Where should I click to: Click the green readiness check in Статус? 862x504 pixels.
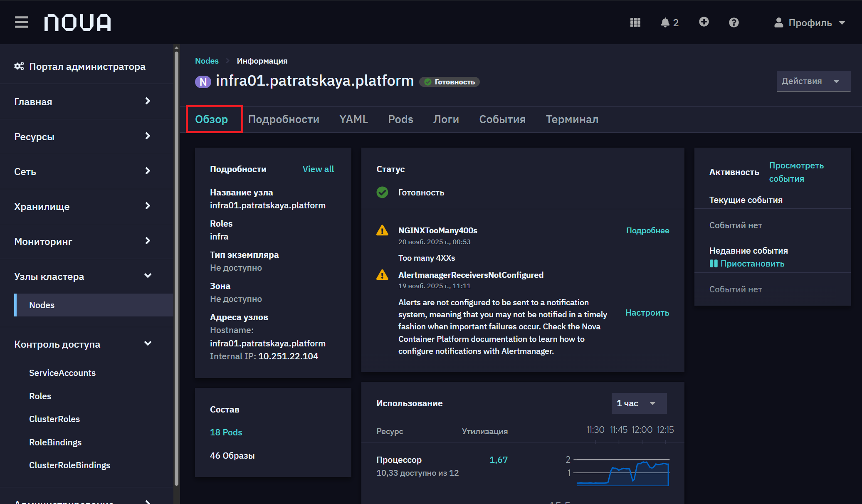[382, 192]
